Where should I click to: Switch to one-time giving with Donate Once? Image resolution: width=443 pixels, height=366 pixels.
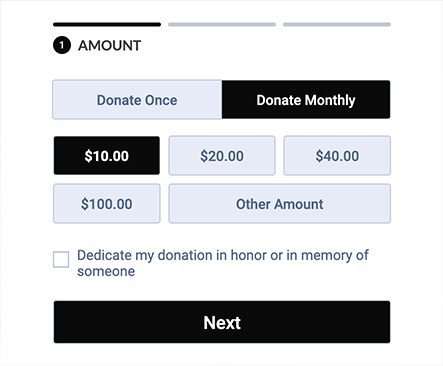pos(137,99)
